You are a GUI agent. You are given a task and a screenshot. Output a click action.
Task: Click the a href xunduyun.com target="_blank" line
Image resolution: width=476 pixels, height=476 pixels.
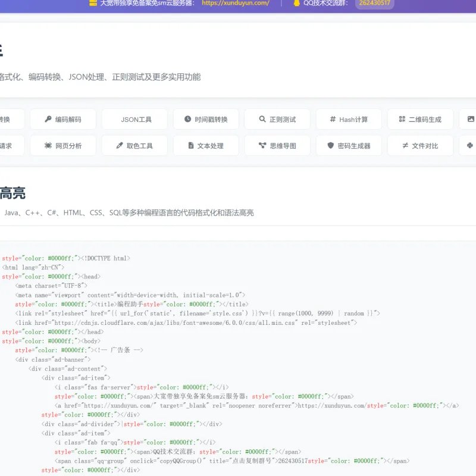click(x=257, y=406)
